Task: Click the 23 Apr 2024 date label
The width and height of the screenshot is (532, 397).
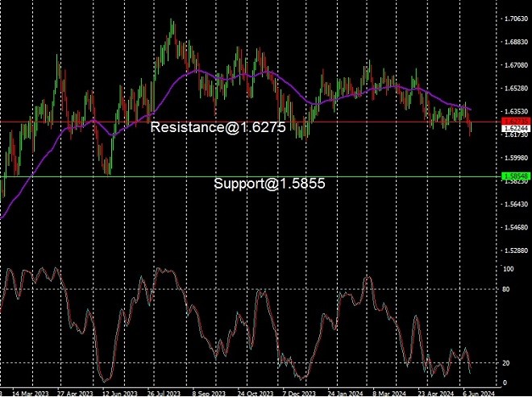Action: (x=435, y=394)
